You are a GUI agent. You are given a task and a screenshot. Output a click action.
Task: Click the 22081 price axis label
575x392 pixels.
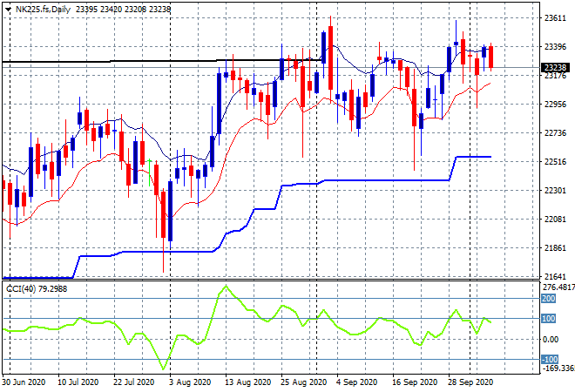coord(555,219)
